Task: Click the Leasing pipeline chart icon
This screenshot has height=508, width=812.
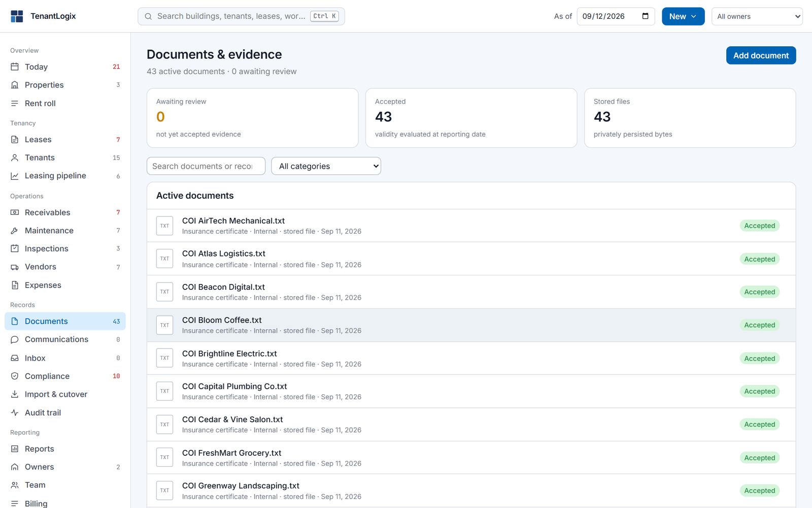Action: coord(15,176)
